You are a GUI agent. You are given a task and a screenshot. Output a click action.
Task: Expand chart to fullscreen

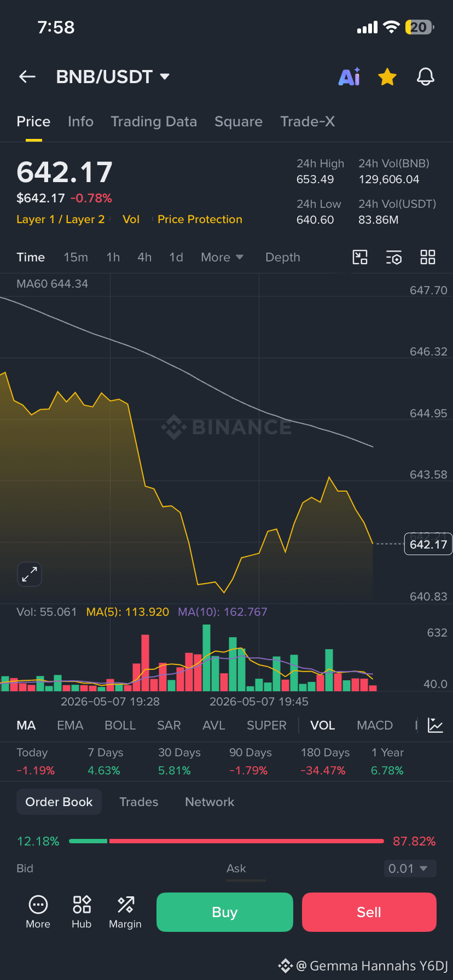tap(30, 574)
